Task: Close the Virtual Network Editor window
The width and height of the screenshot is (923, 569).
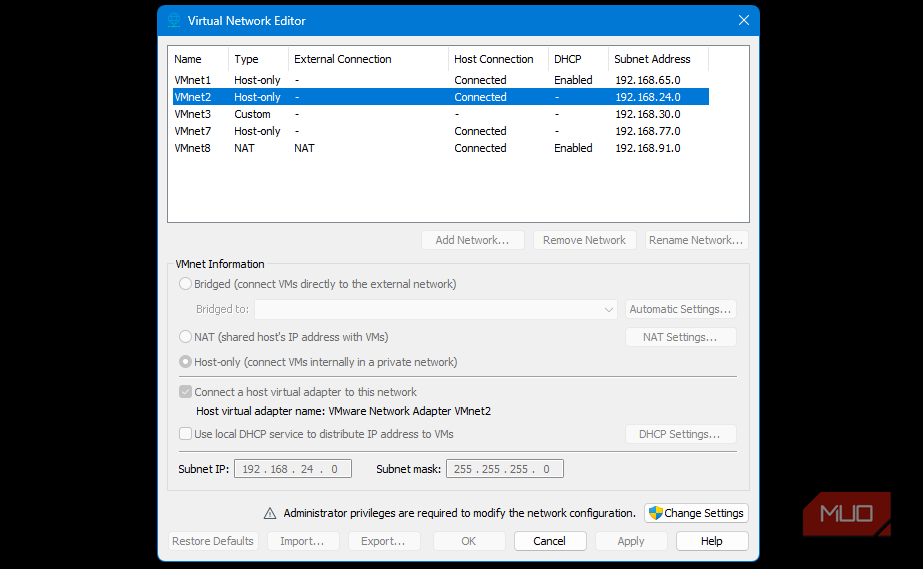Action: tap(743, 21)
